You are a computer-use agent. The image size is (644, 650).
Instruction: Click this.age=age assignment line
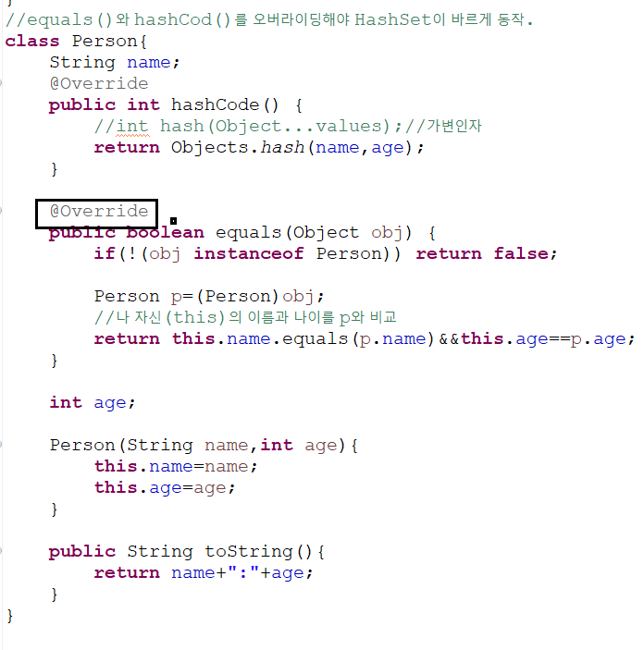[165, 488]
